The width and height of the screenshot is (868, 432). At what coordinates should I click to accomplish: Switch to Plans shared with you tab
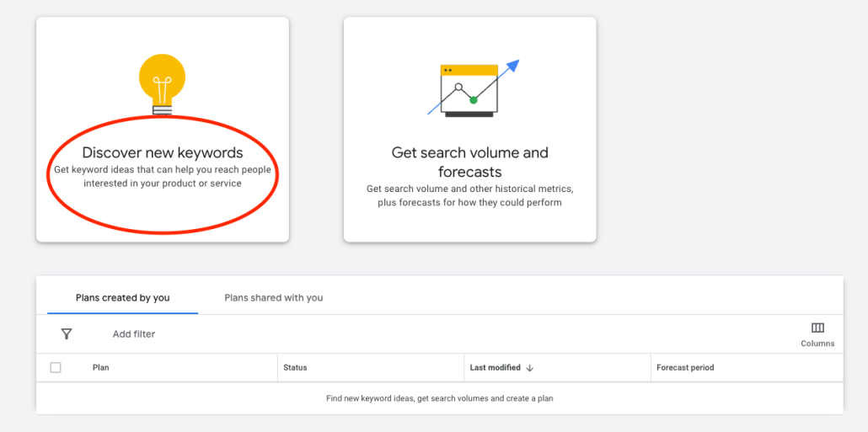pyautogui.click(x=273, y=298)
